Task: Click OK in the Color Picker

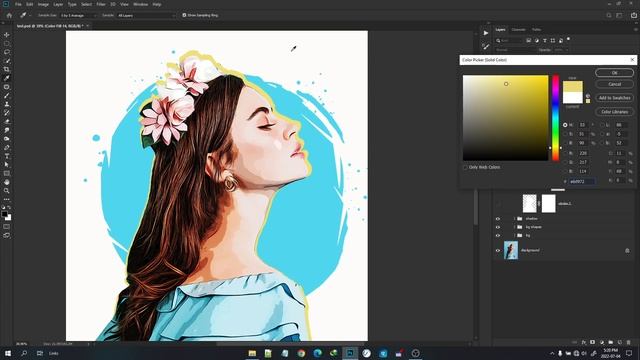Action: [x=614, y=73]
